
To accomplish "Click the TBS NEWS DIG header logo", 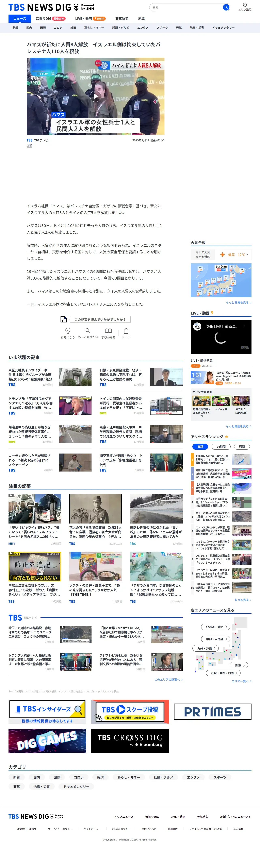I will tap(51, 7).
